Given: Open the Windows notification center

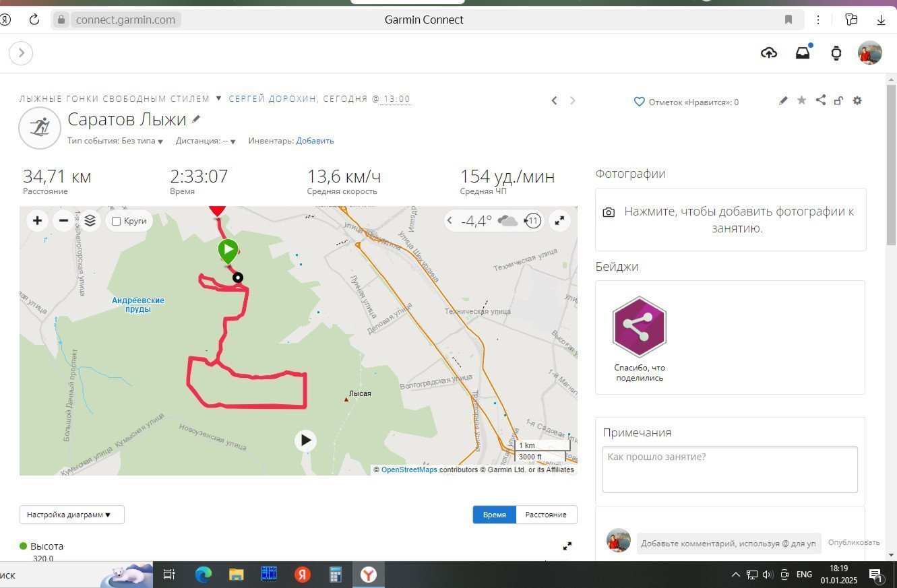Looking at the screenshot, I should 875,575.
